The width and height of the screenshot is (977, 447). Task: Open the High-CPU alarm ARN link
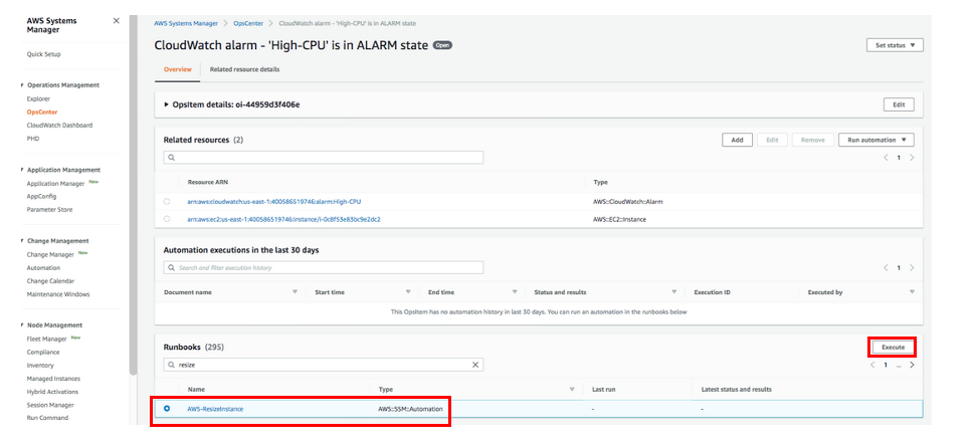[274, 201]
